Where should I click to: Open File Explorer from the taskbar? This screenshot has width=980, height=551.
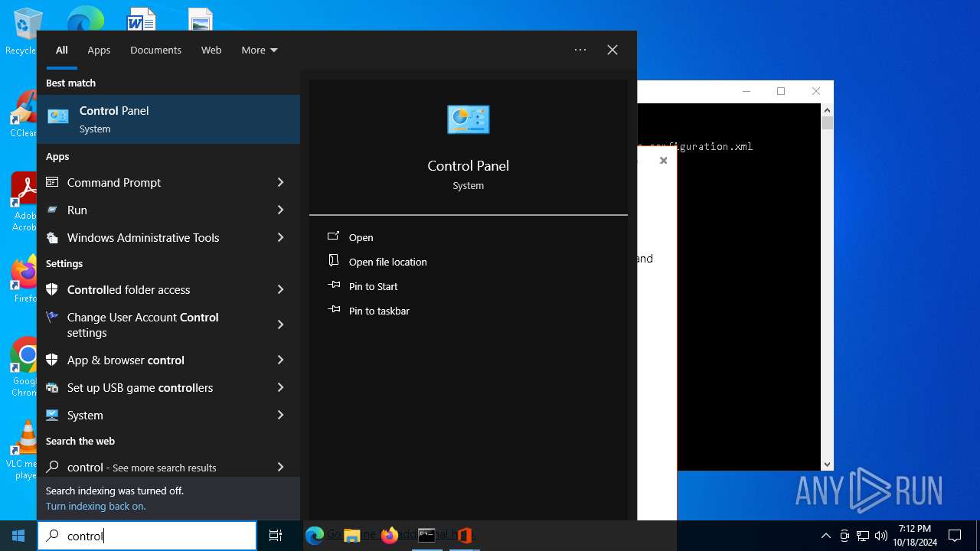pos(352,536)
